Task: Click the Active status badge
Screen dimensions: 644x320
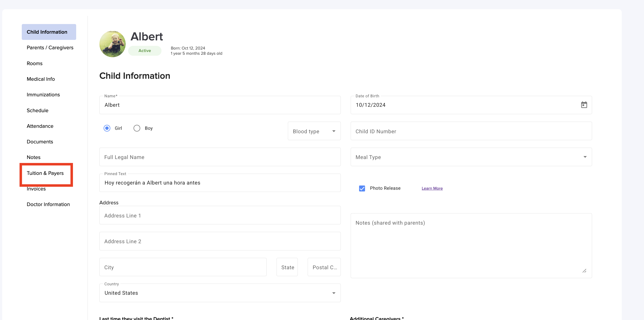Action: pyautogui.click(x=144, y=51)
